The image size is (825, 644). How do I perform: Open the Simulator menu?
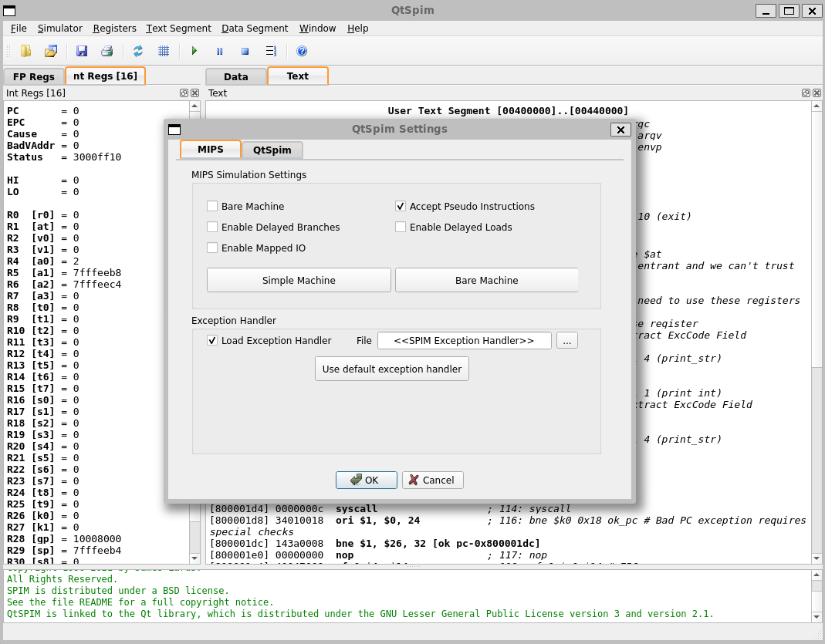[x=60, y=28]
